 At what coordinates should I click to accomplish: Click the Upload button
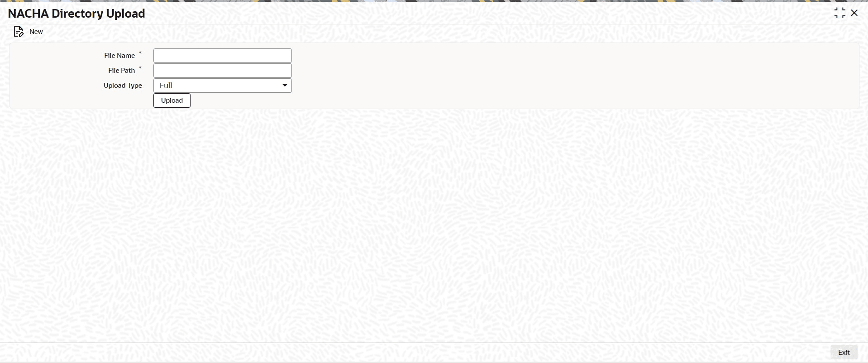pyautogui.click(x=172, y=100)
